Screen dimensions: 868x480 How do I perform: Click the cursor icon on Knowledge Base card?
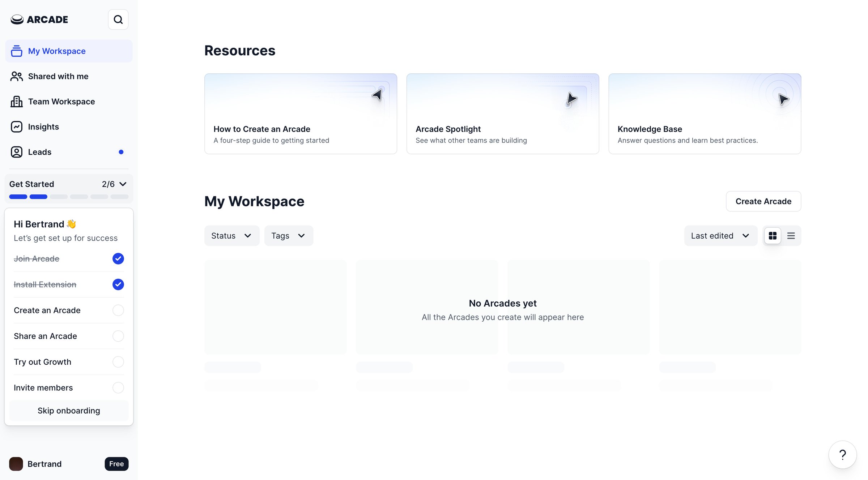783,99
